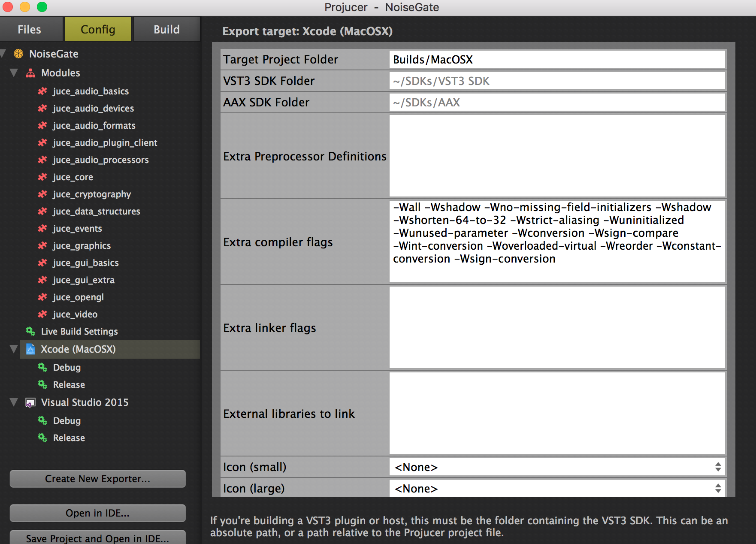Click the Visual Studio 2015 exporter icon
756x544 pixels.
(x=30, y=402)
